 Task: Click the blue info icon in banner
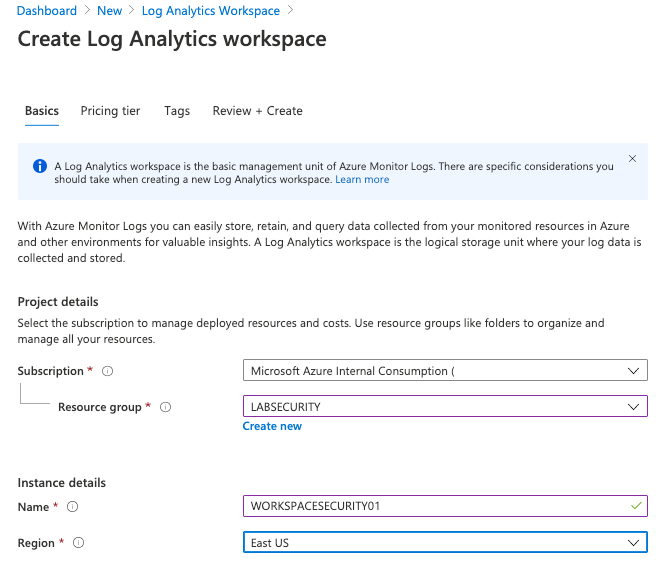(40, 166)
